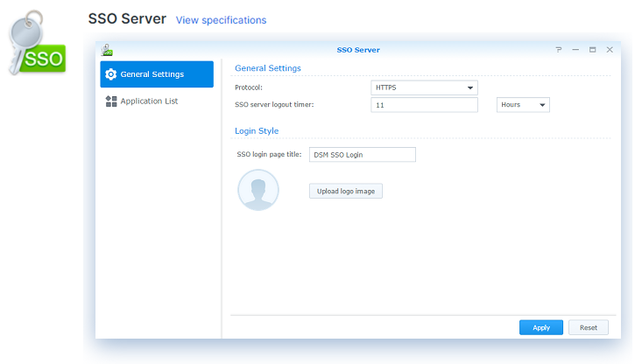Open the Protocol HTTPS dropdown
The width and height of the screenshot is (635, 364).
coord(424,87)
